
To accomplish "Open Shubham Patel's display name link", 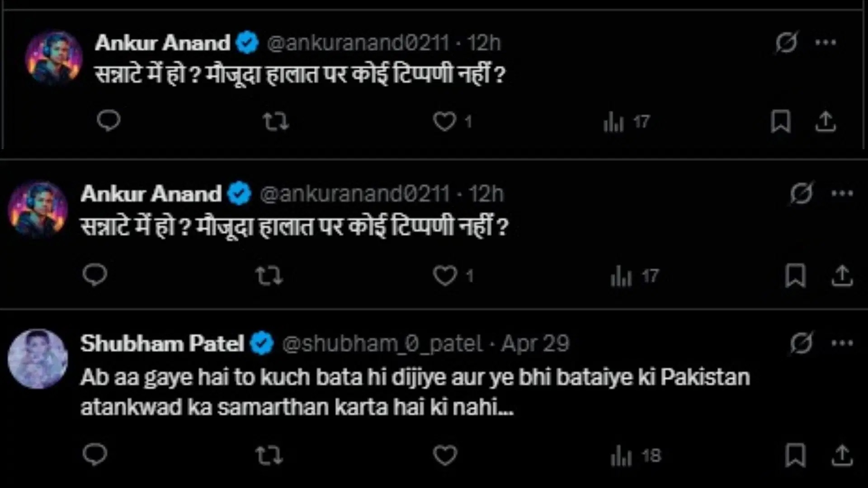I will pos(162,344).
